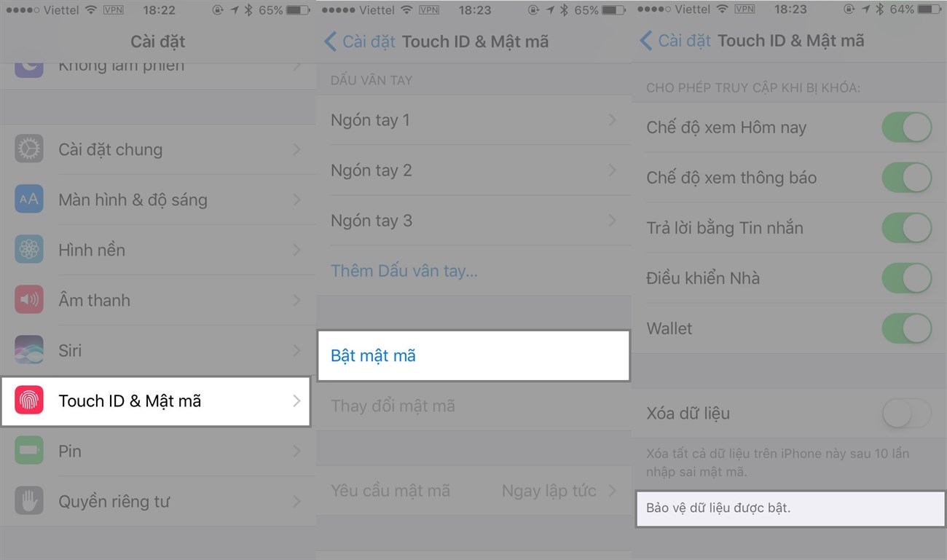Tap Thêm Dấu vân tay link
947x560 pixels.
pos(404,271)
